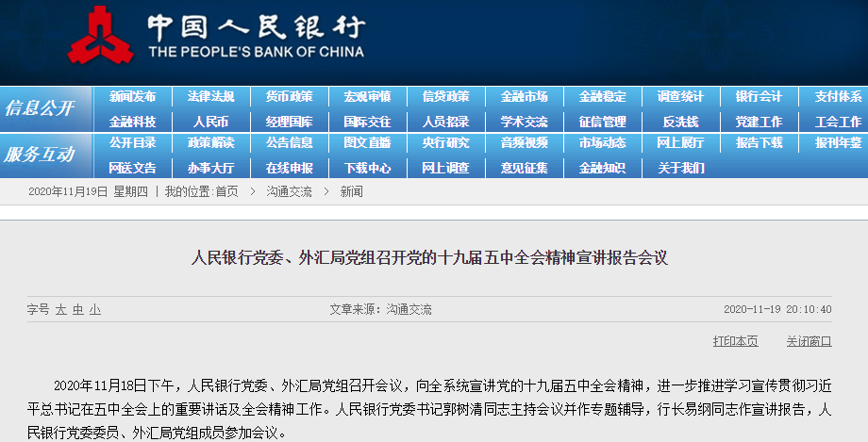
Task: Click 打印本页 to print page
Action: click(736, 341)
